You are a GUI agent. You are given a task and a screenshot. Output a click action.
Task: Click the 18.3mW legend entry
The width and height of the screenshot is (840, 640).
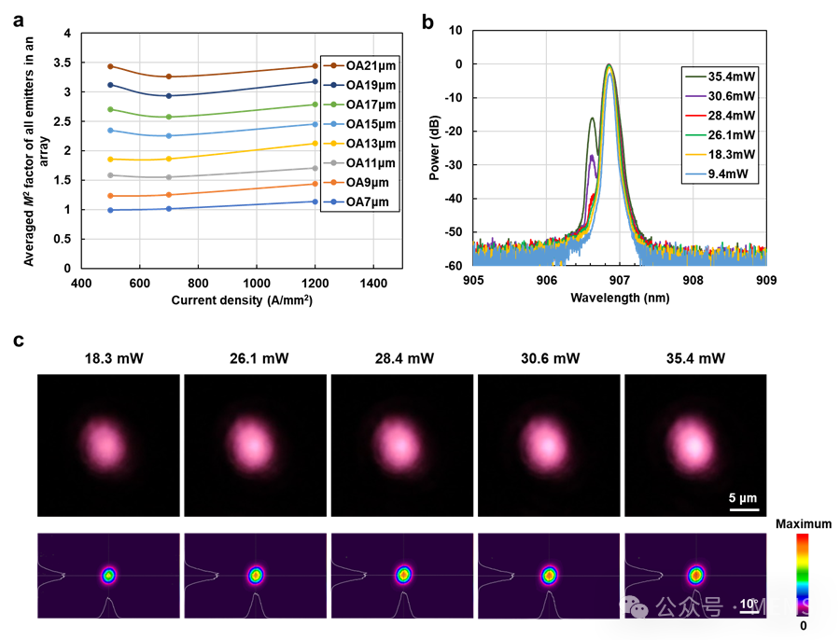[720, 155]
